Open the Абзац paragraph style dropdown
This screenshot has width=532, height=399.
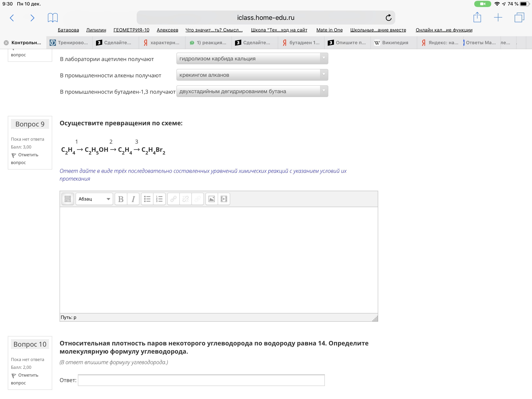tap(94, 199)
